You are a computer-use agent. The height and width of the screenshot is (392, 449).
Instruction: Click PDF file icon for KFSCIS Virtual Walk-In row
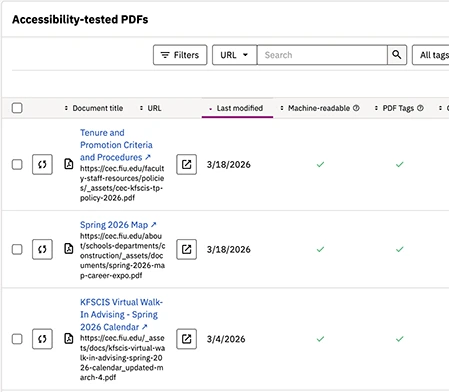(69, 339)
